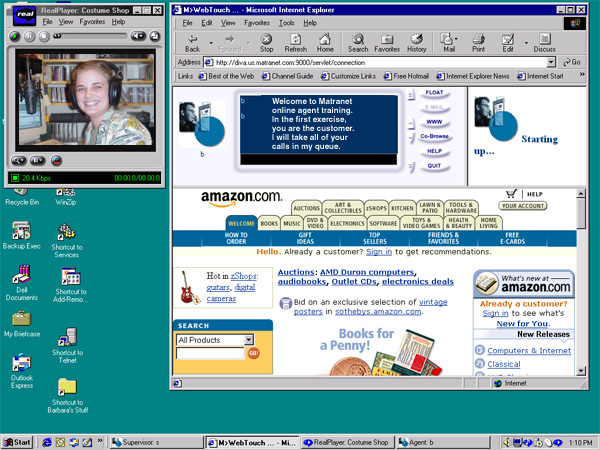
Task: Click the AMD Duron computers link
Action: (x=367, y=272)
